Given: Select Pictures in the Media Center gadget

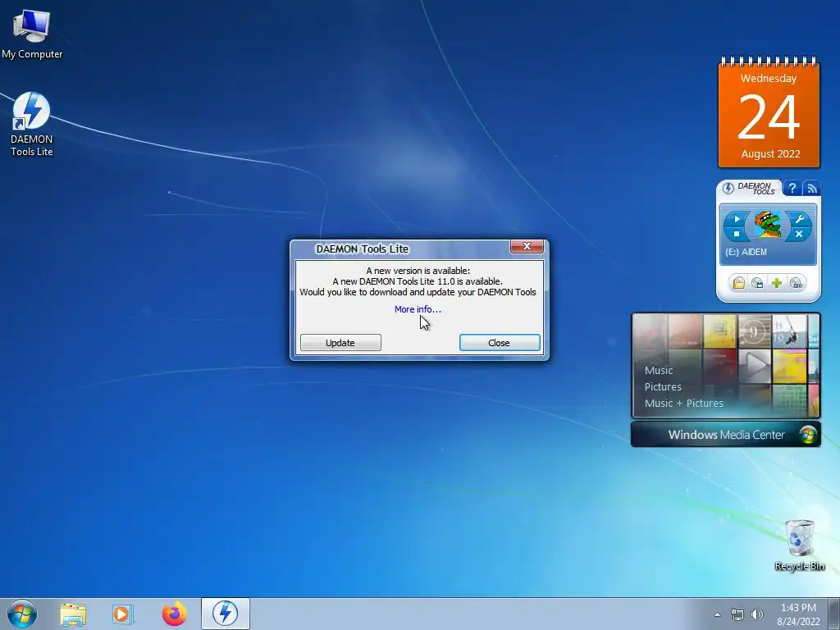Looking at the screenshot, I should pyautogui.click(x=663, y=387).
